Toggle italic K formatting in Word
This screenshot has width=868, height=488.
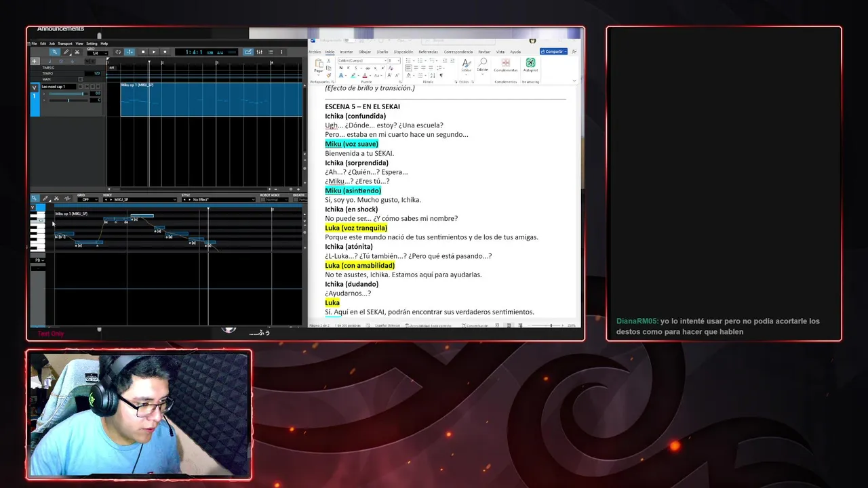(x=349, y=68)
